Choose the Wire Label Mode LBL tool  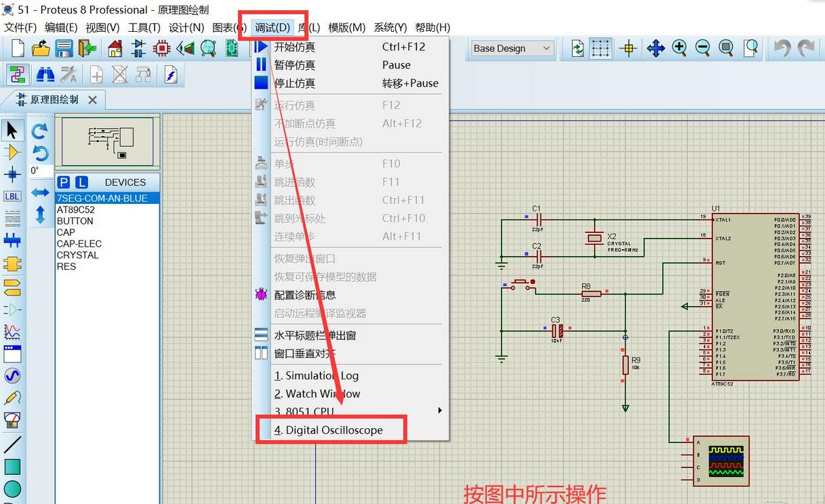click(12, 196)
